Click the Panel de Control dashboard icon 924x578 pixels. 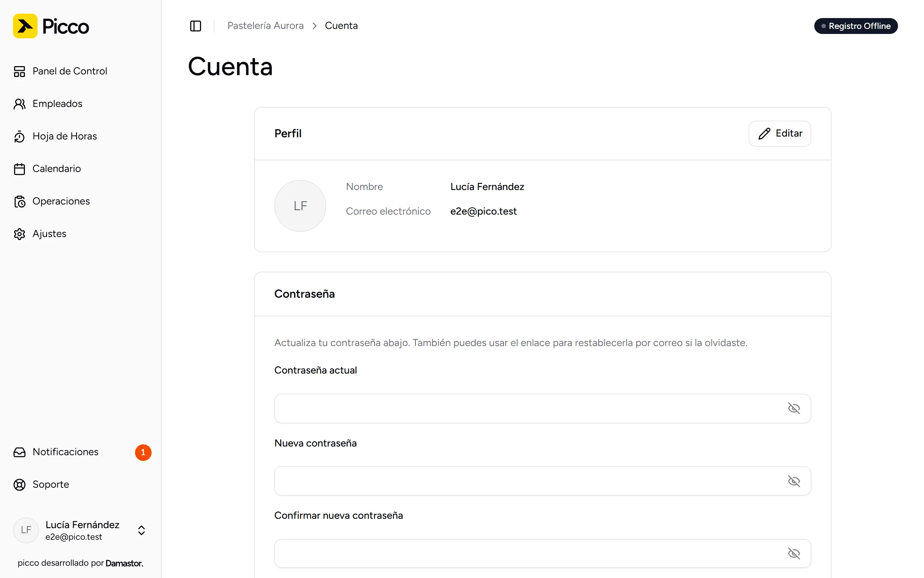click(x=19, y=71)
